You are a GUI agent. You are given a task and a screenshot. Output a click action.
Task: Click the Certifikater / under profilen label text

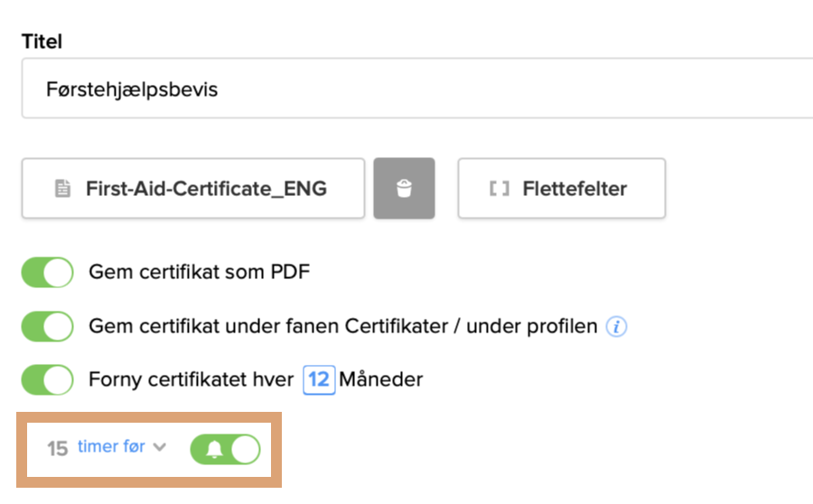(470, 327)
